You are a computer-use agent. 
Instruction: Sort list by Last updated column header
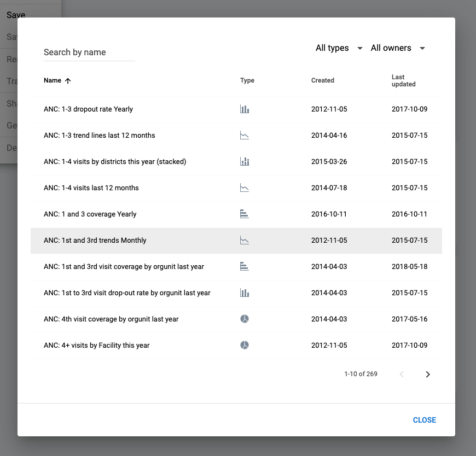pyautogui.click(x=403, y=80)
